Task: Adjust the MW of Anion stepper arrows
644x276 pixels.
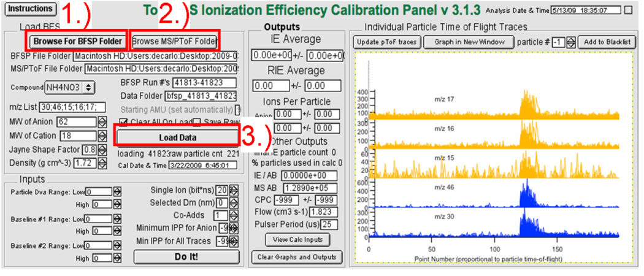Action: 102,121
